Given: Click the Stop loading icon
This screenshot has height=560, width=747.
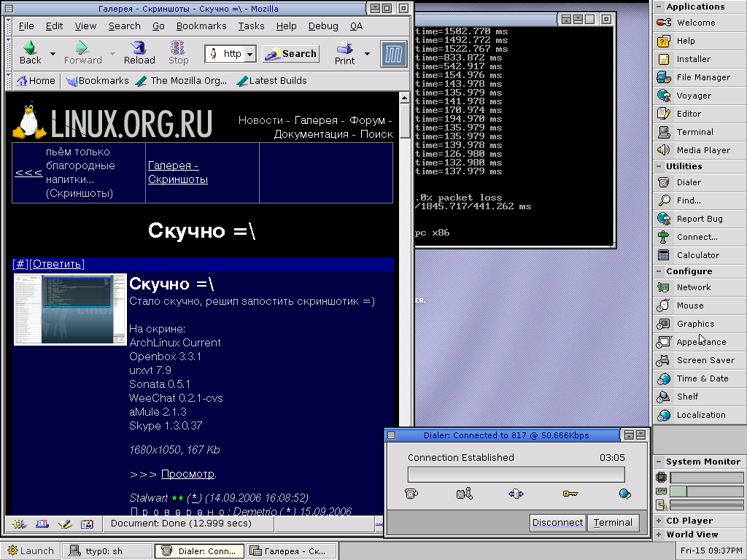Looking at the screenshot, I should (x=178, y=52).
